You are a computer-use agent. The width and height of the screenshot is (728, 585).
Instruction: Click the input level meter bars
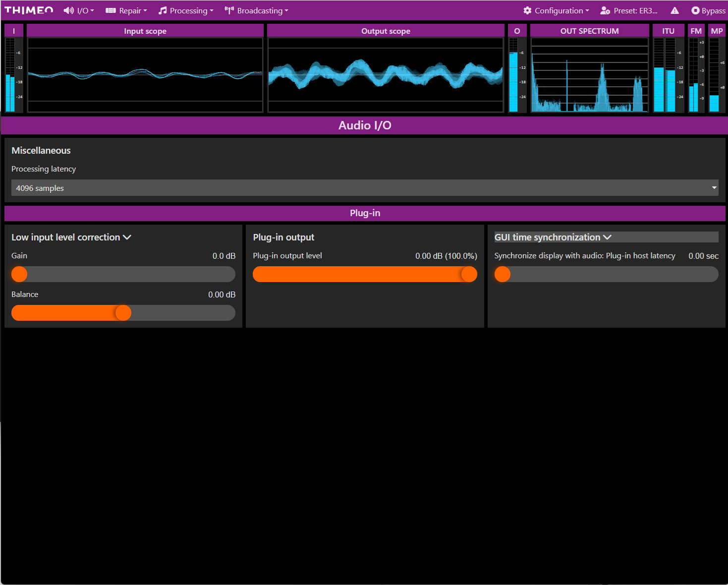tap(10, 75)
